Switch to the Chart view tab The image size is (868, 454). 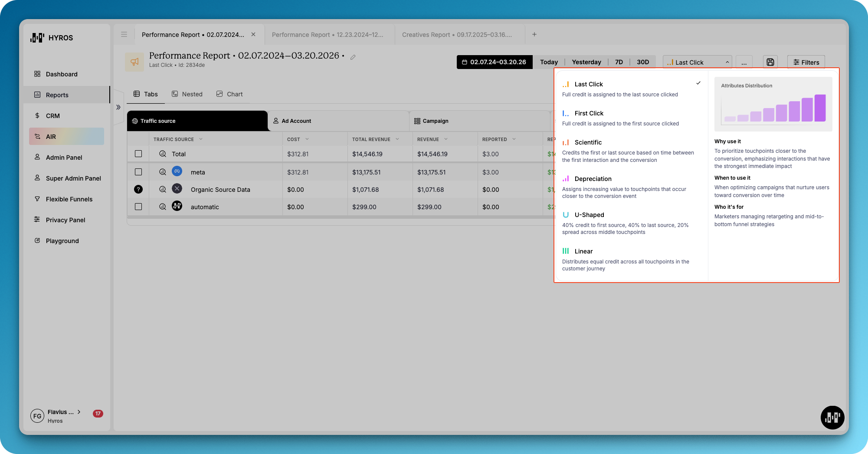[229, 94]
